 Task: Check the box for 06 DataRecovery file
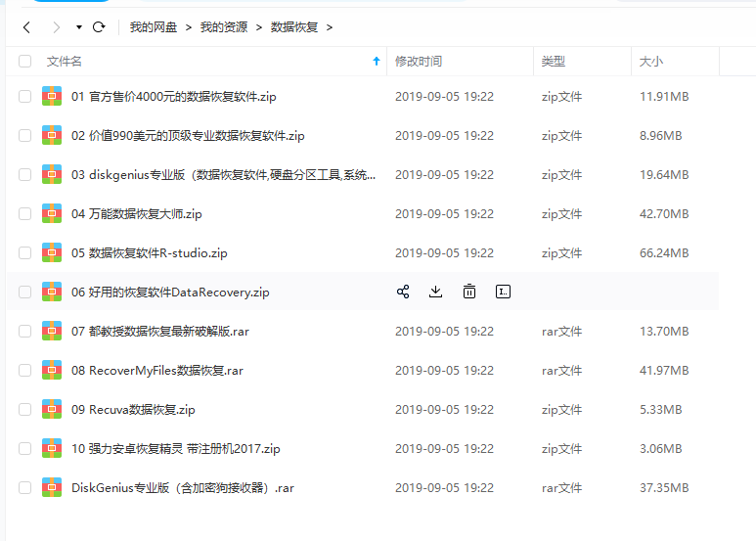pos(25,292)
